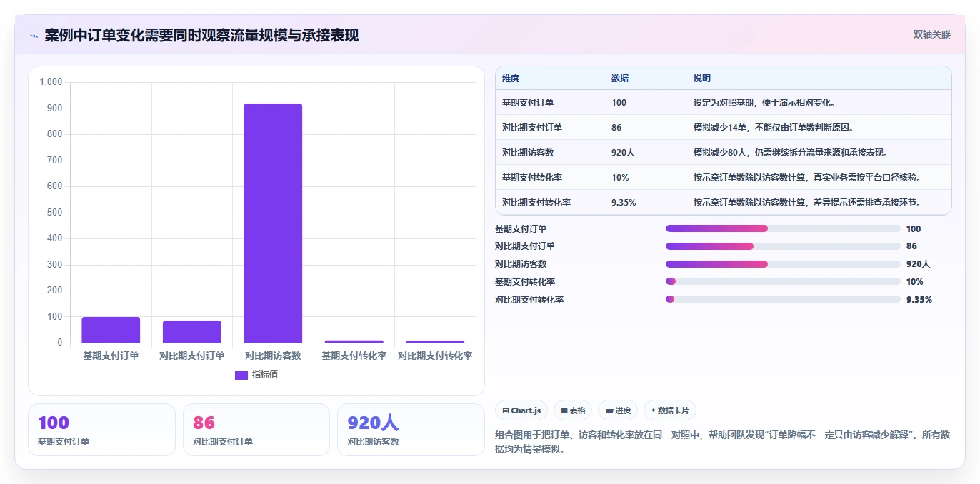Select the 对比期支付转化率 cell in the table
This screenshot has height=484, width=980.
coord(536,203)
